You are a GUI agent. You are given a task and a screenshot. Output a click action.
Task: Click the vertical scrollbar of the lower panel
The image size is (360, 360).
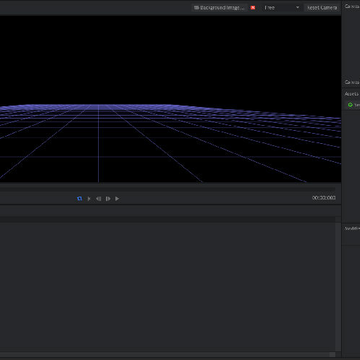tap(338, 287)
